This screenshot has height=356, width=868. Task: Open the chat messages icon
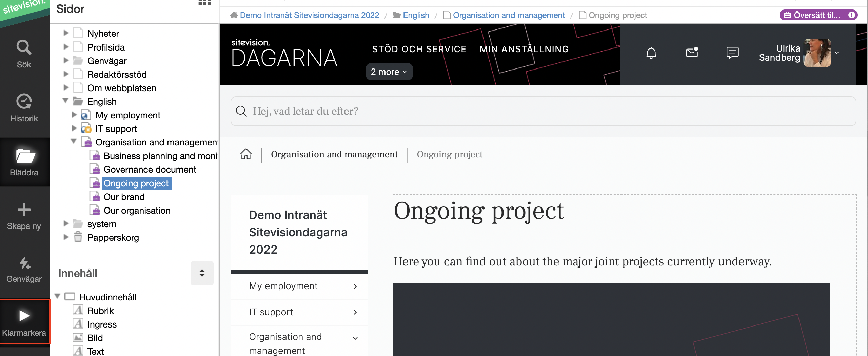(733, 53)
